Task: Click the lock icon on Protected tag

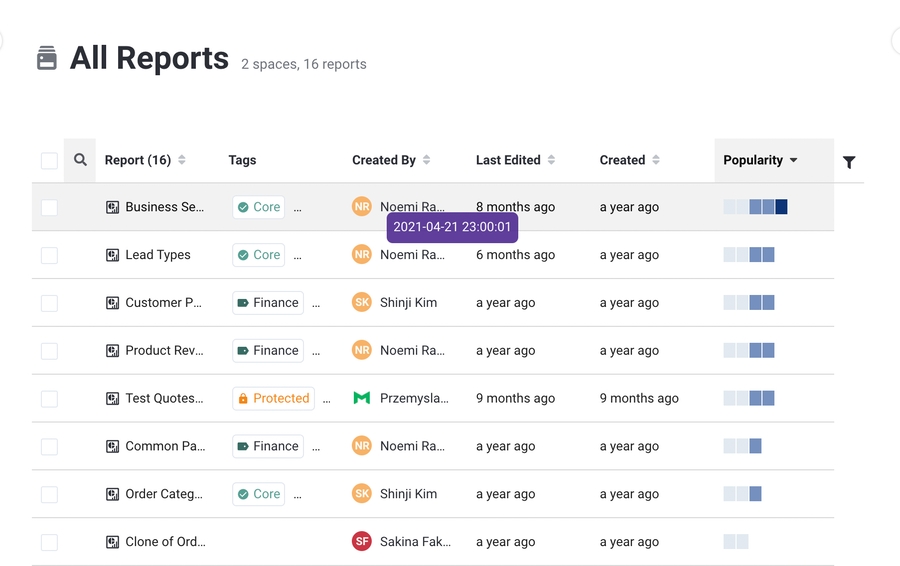Action: point(243,398)
